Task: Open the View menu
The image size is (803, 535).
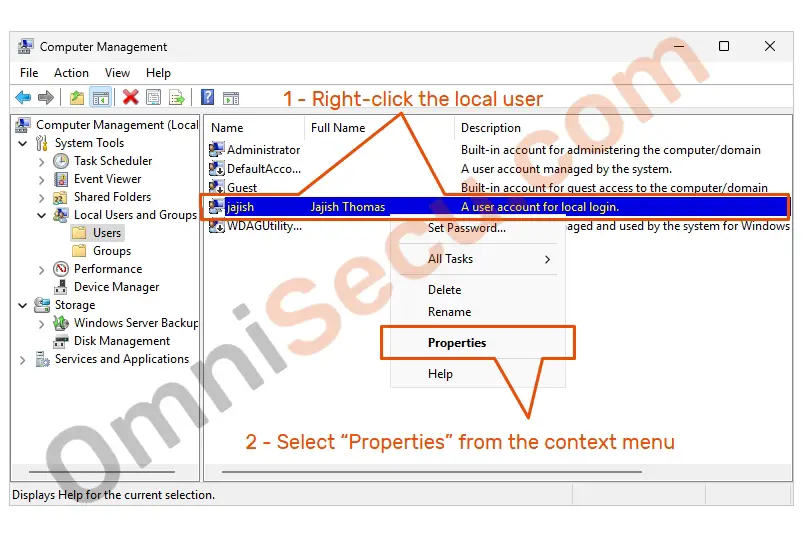Action: click(117, 73)
